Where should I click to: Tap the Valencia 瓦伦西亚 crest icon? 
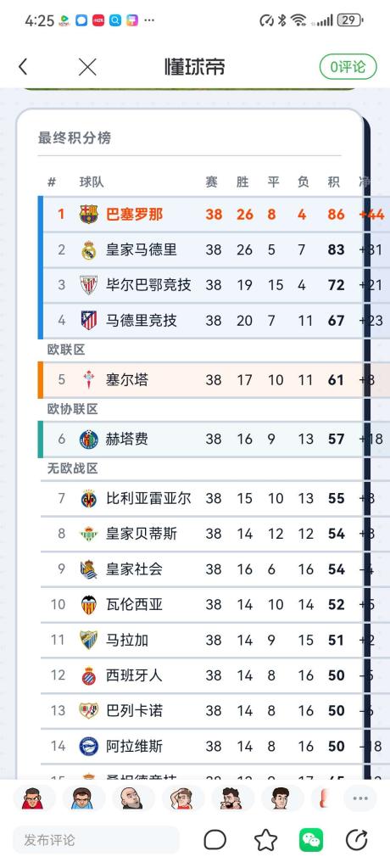coord(88,604)
